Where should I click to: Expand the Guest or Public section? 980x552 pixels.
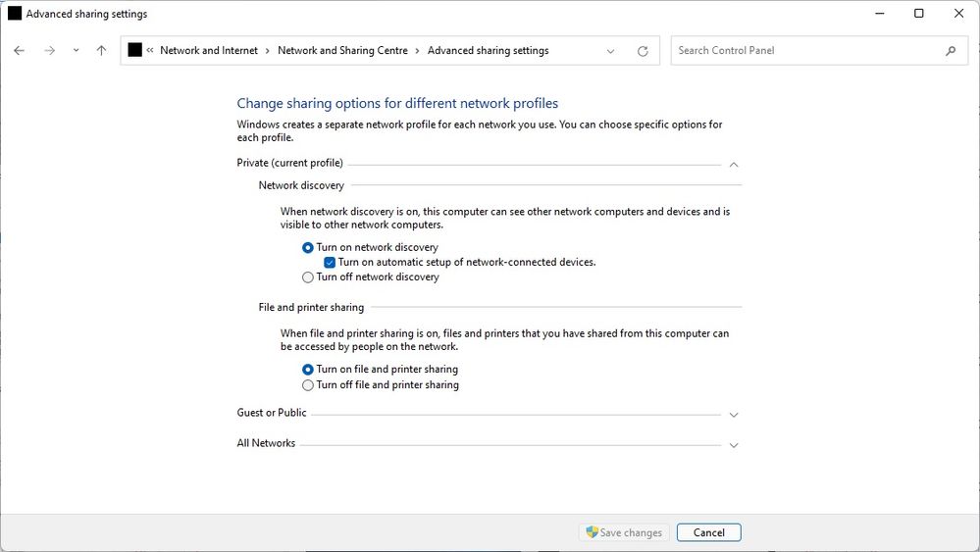[x=733, y=415]
